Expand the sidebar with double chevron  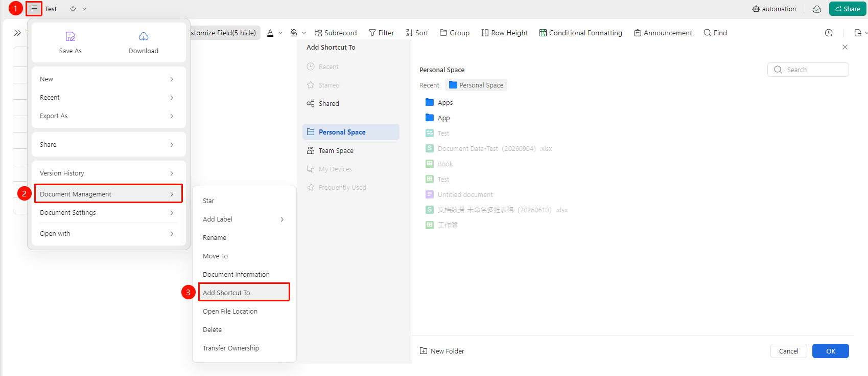coord(17,33)
